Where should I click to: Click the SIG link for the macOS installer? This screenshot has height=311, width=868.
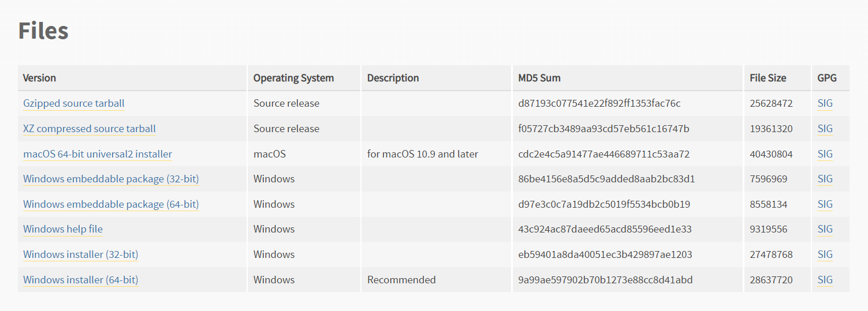tap(825, 154)
